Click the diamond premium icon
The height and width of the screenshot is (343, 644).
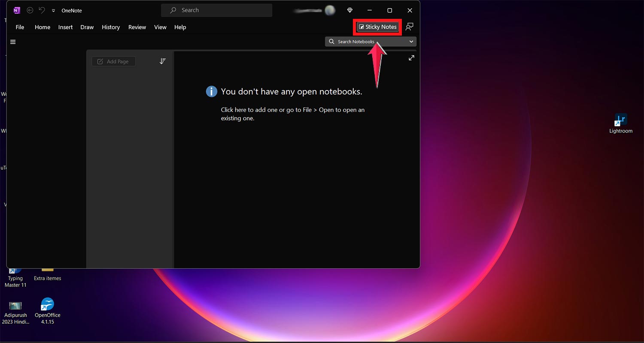tap(350, 10)
